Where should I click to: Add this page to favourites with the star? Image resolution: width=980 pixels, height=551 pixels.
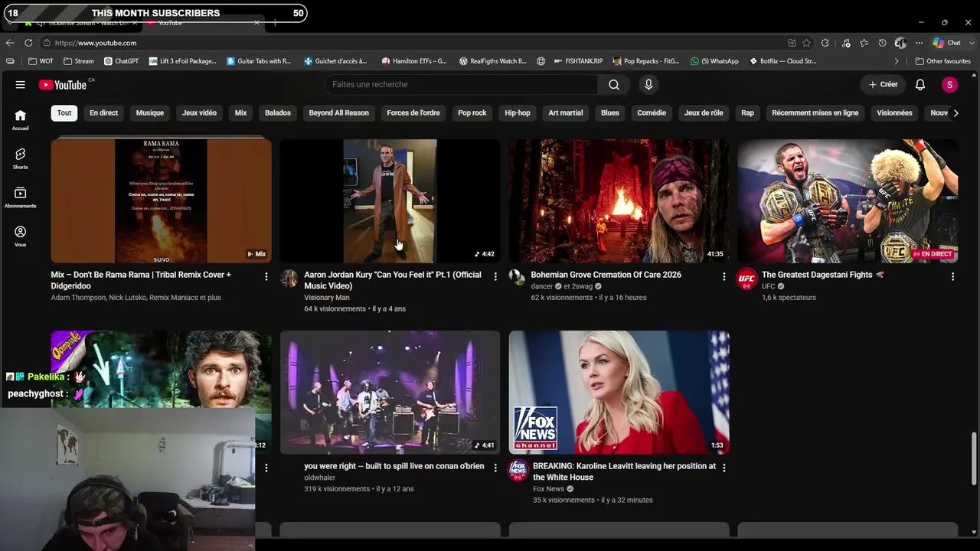[x=806, y=43]
